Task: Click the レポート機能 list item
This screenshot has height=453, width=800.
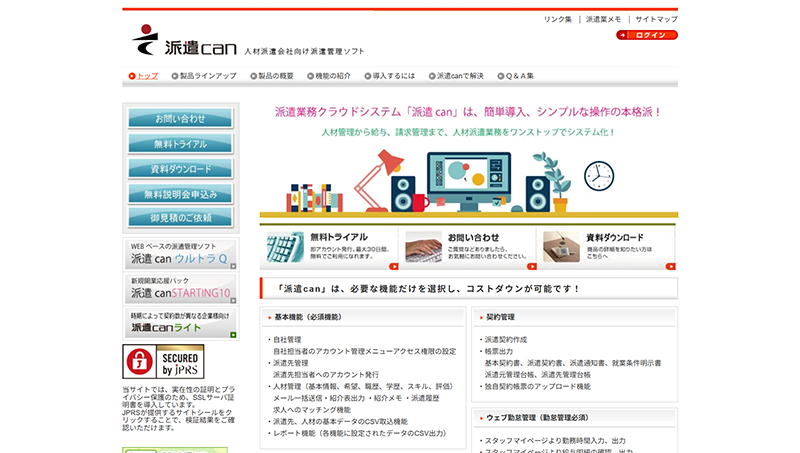Action: 359,434
